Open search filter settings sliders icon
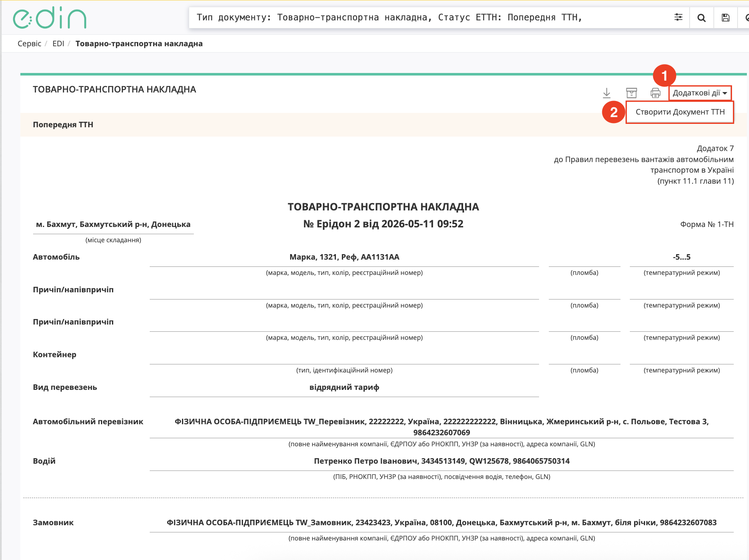Viewport: 749px width, 560px height. pos(678,17)
